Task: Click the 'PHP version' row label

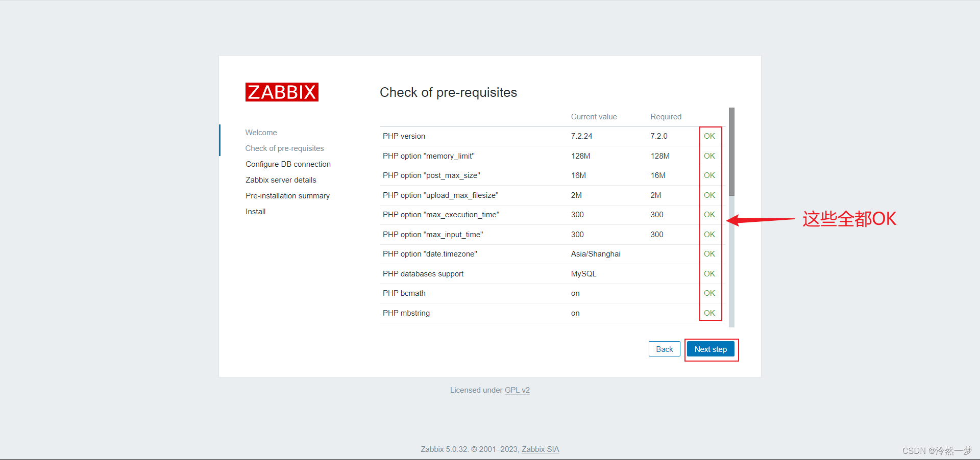Action: point(404,136)
